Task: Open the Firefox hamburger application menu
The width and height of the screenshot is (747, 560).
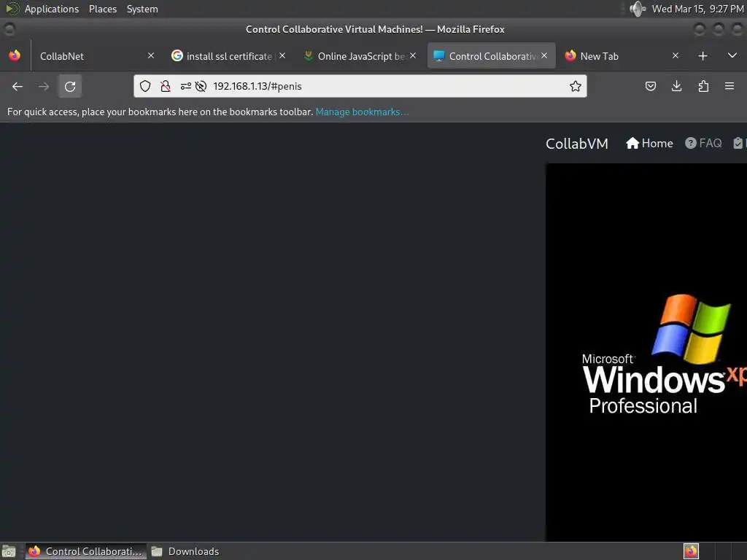Action: [x=729, y=86]
